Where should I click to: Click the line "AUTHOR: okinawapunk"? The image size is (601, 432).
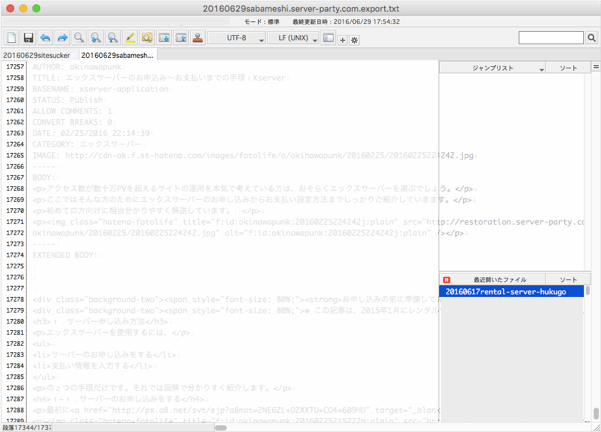[77, 67]
